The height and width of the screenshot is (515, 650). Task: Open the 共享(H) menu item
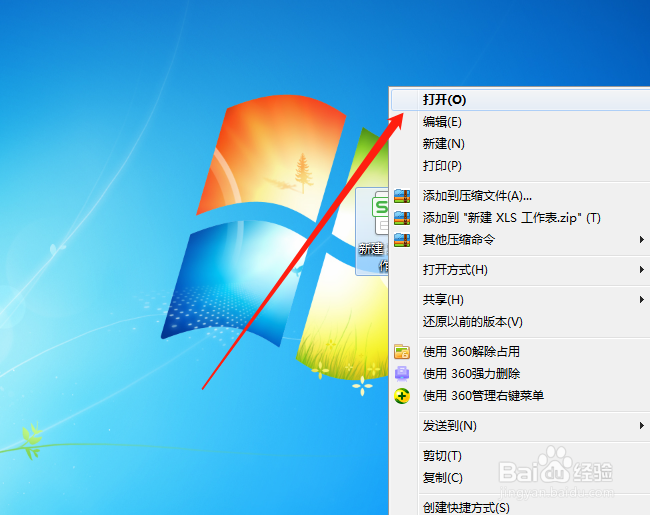(521, 299)
